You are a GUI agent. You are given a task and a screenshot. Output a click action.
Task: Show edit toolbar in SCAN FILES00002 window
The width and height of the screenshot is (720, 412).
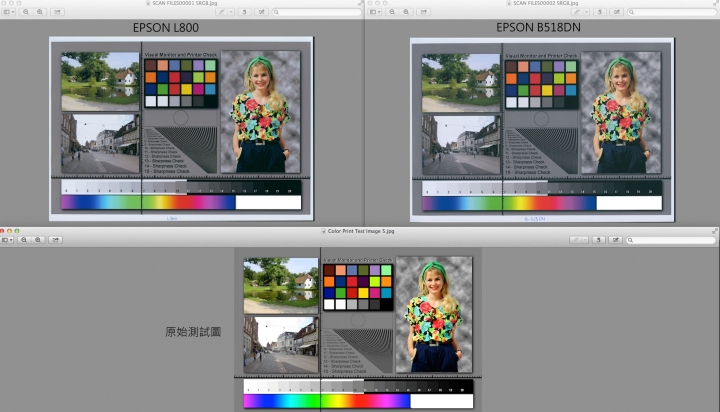[x=617, y=12]
